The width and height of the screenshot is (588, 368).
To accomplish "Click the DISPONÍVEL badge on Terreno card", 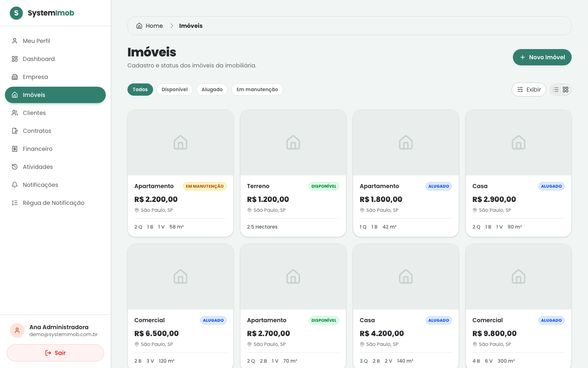I will click(x=324, y=186).
